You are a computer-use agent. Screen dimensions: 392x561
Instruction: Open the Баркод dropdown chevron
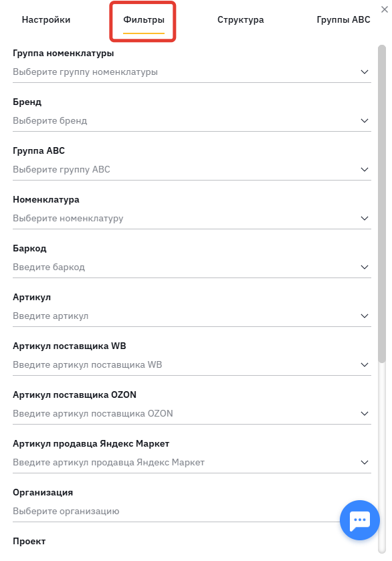point(365,267)
